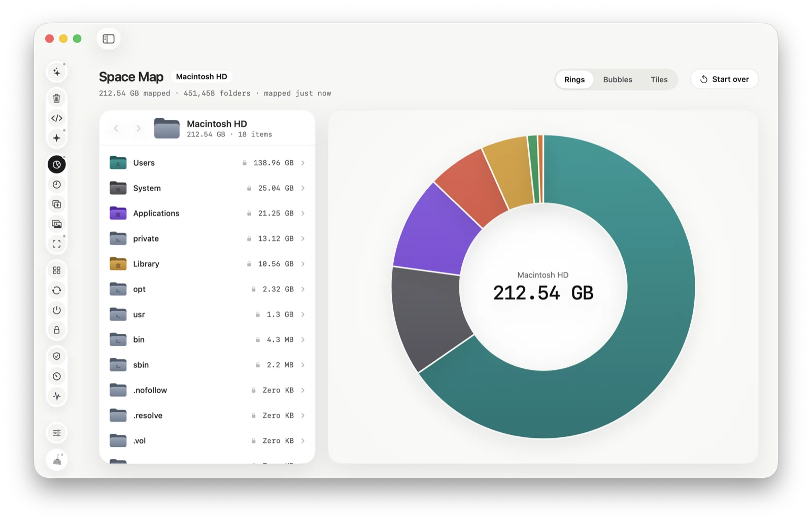Open the clock history sidebar icon
Image resolution: width=812 pixels, height=523 pixels.
point(57,185)
